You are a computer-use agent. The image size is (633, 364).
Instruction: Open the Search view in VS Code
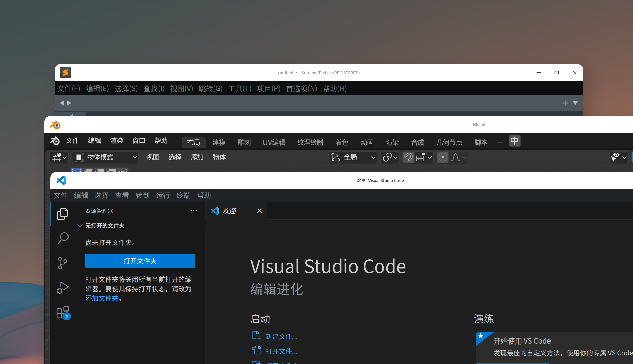(x=63, y=238)
